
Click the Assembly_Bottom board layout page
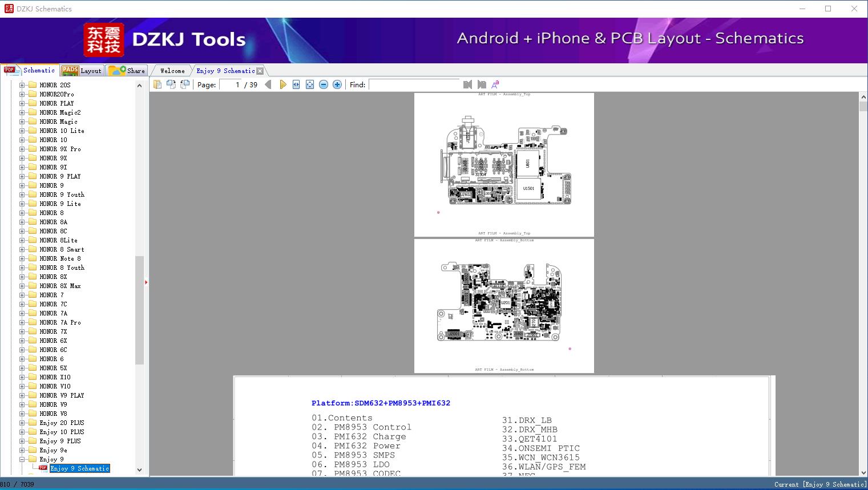point(504,306)
